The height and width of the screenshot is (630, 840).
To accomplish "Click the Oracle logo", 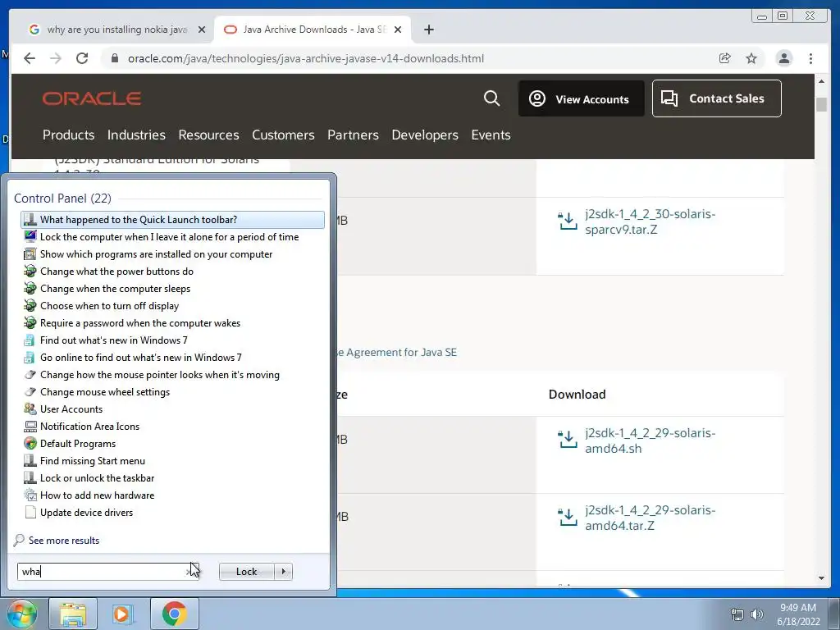I will tap(92, 98).
